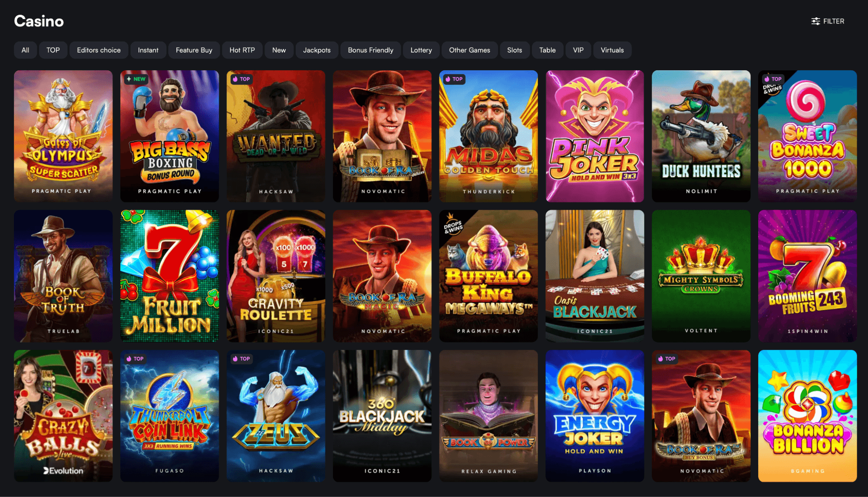Open Buffalo King Megaways tile
The width and height of the screenshot is (868, 497).
point(488,276)
